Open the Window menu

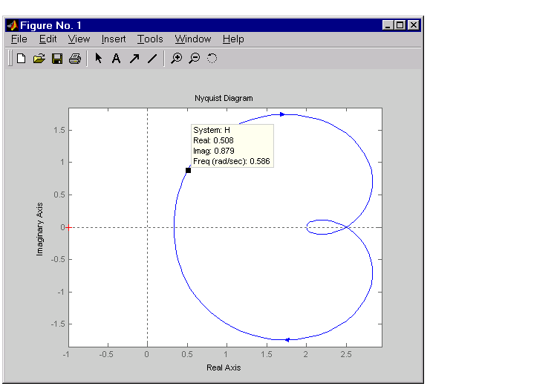[x=193, y=39]
